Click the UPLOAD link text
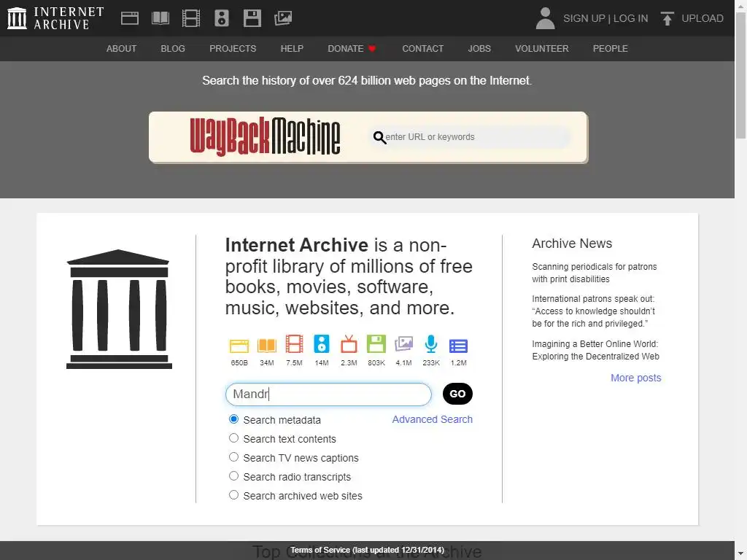This screenshot has height=560, width=747. (703, 18)
